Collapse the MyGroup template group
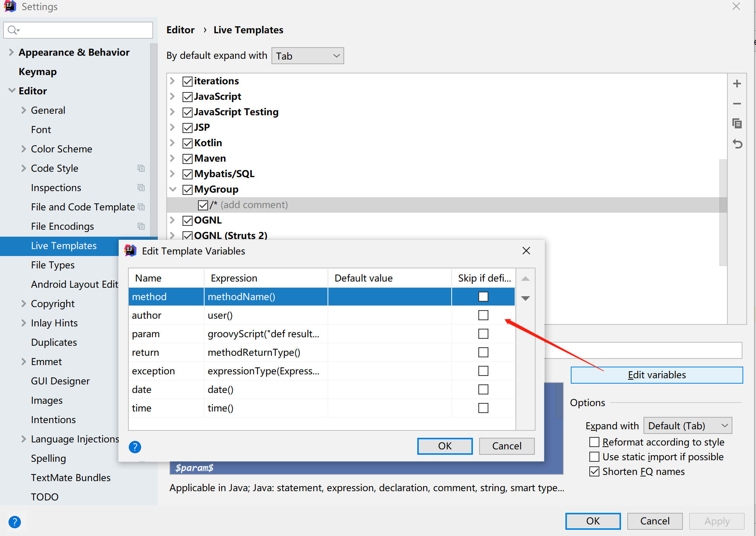 tap(172, 189)
